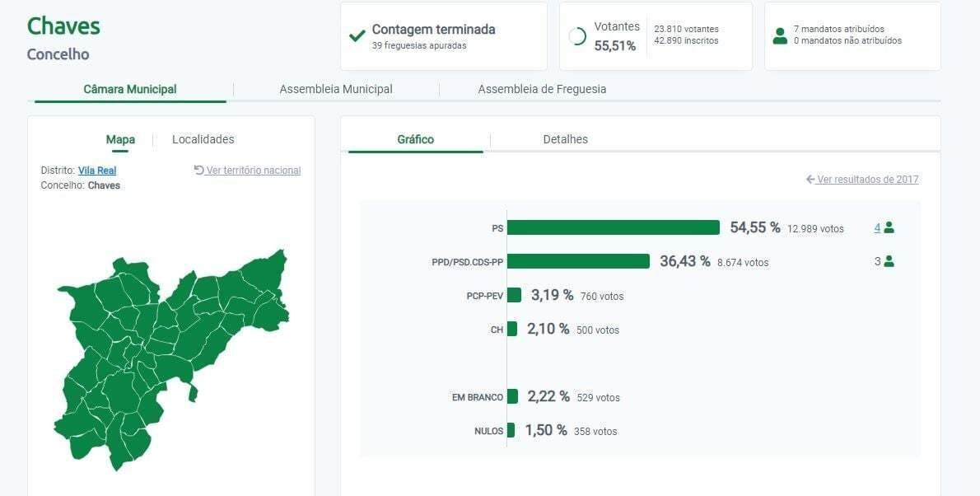The width and height of the screenshot is (980, 496).
Task: Click the CH results bar
Action: click(x=512, y=329)
